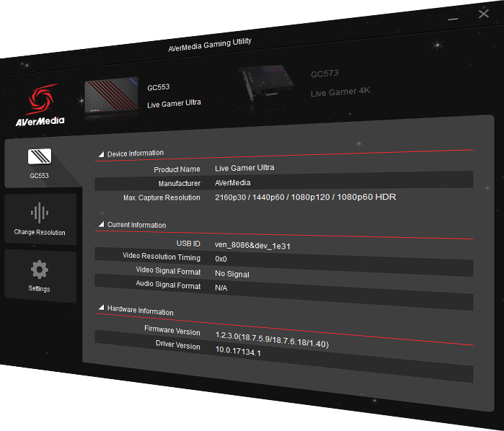Click the Audio Signal Format label
The image size is (504, 431).
169,285
